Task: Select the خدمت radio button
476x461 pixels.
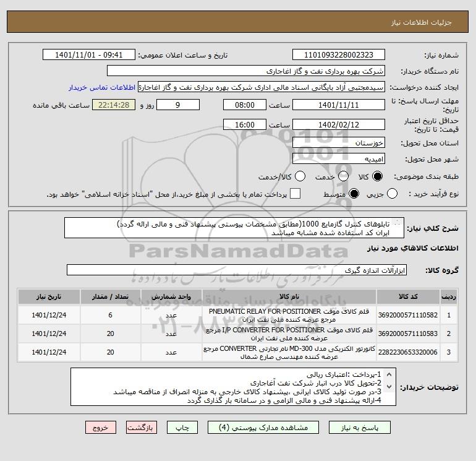Action: [343, 176]
